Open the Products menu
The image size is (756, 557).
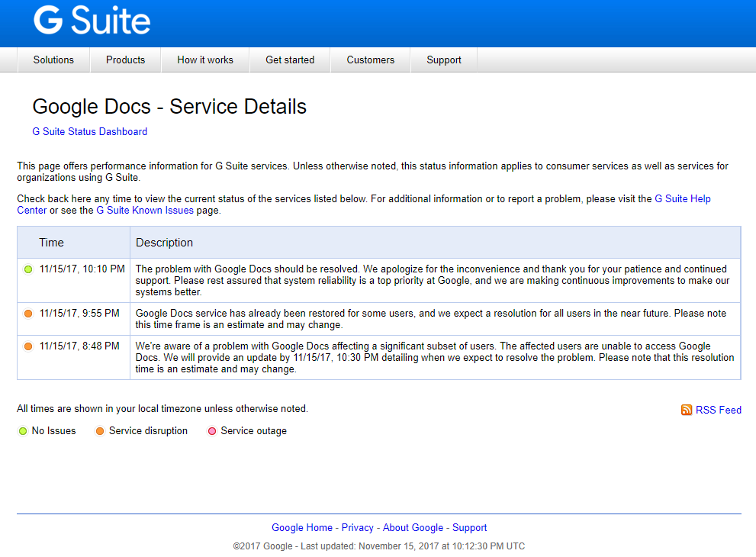[125, 60]
